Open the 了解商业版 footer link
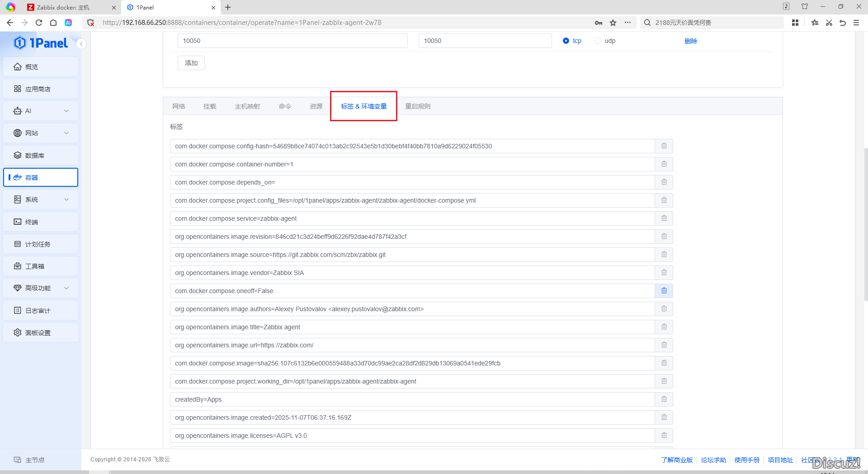 (x=677, y=460)
